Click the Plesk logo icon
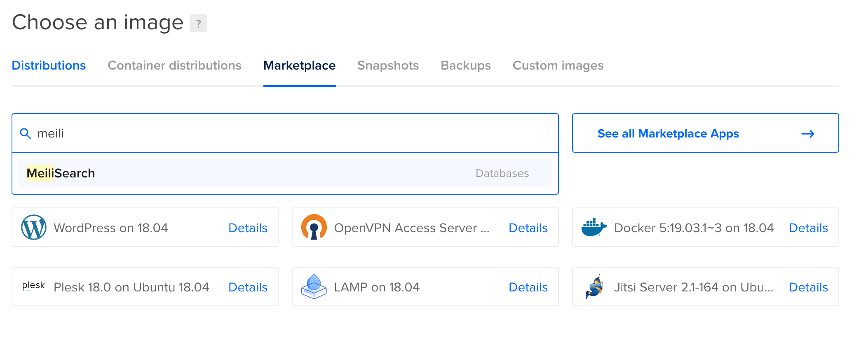The height and width of the screenshot is (340, 868). coord(33,286)
